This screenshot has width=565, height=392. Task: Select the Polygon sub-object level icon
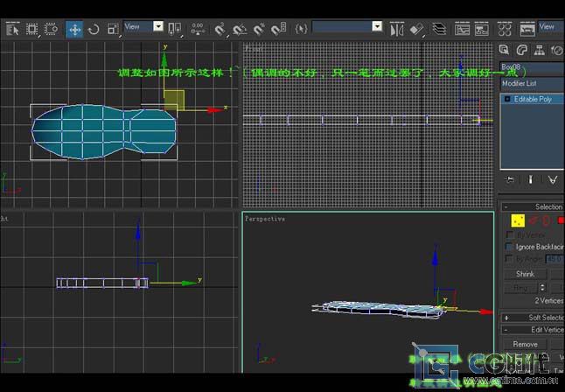click(561, 220)
